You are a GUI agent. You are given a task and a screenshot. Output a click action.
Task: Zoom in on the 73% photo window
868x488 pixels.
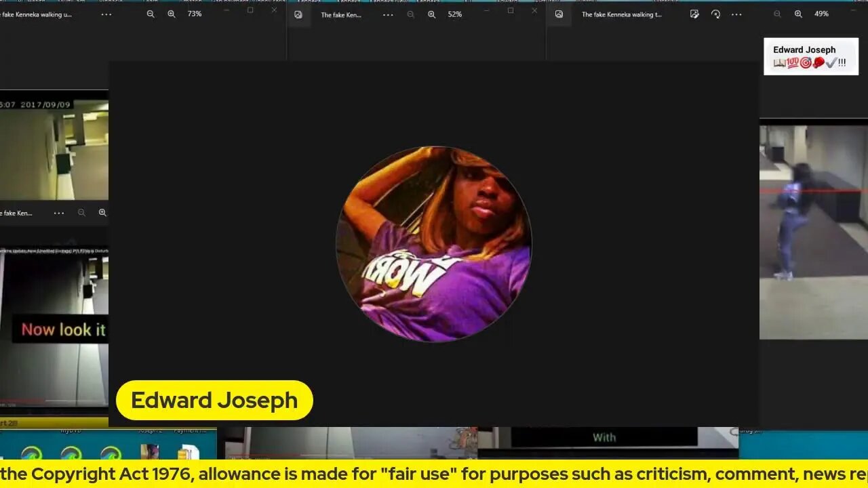(x=172, y=14)
